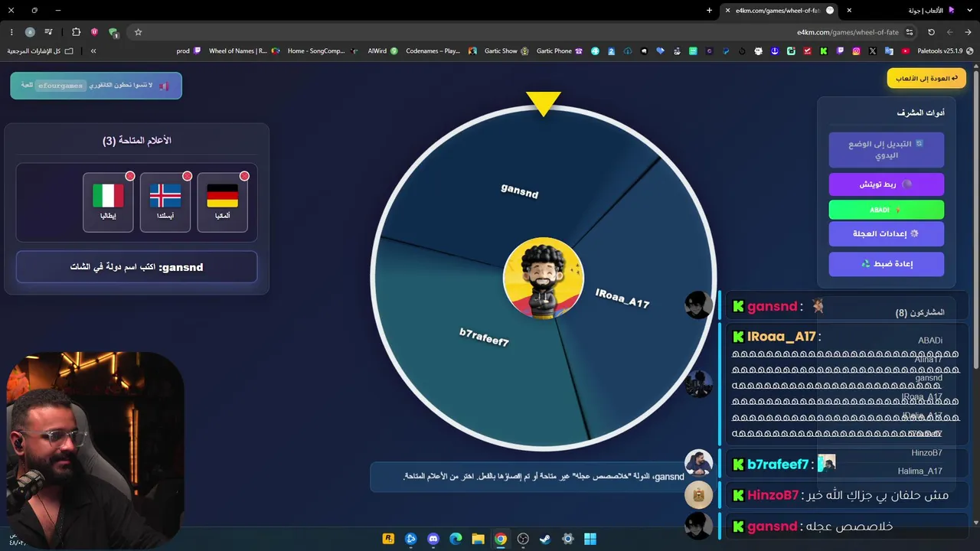The image size is (980, 551).
Task: Open wheel settings (إعدادات العجلة)
Action: pyautogui.click(x=886, y=233)
